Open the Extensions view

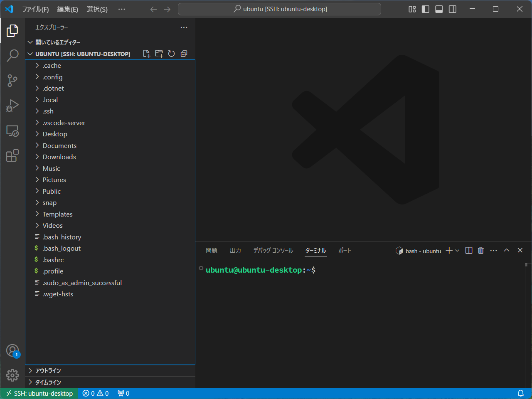[x=12, y=155]
